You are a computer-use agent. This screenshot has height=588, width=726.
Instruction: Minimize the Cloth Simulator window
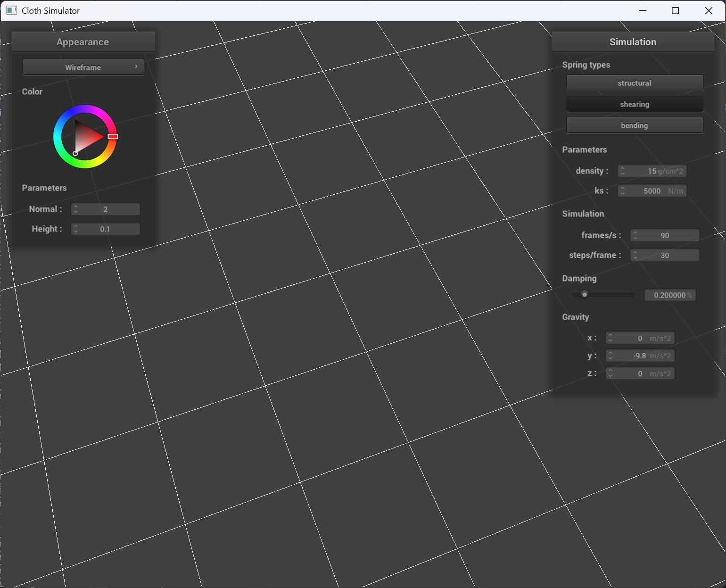tap(643, 10)
